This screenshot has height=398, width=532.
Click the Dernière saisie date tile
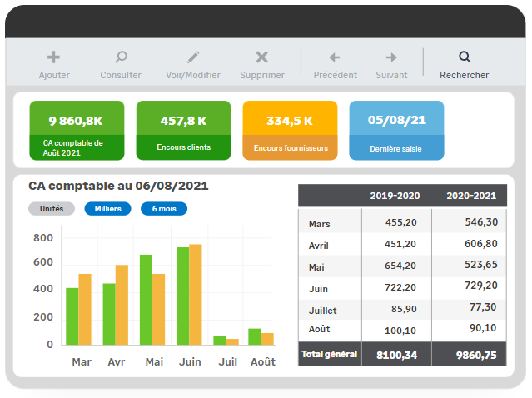[396, 131]
